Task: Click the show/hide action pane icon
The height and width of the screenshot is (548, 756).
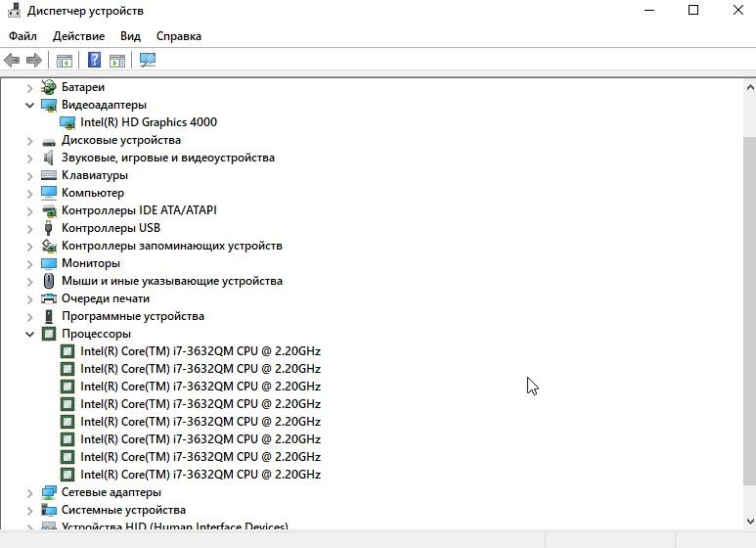Action: coord(117,61)
